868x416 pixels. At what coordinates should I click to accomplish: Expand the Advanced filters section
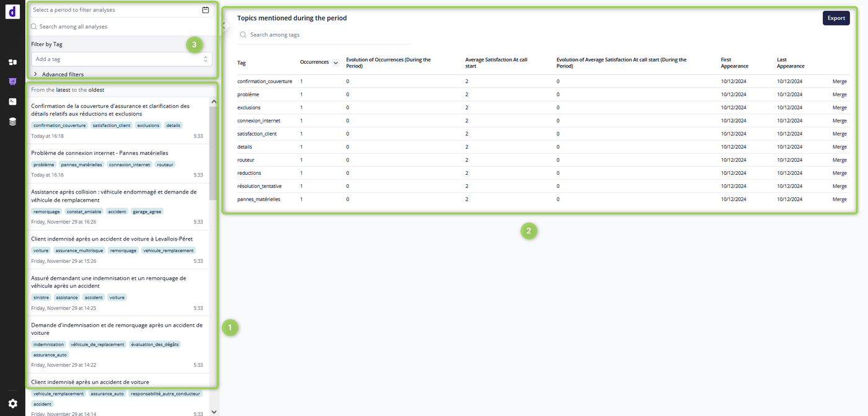(35, 74)
